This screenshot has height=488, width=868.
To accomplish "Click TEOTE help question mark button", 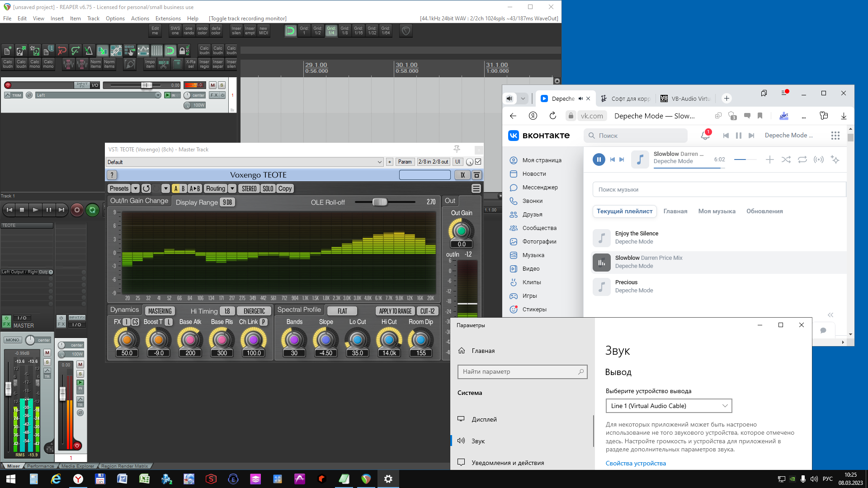I will coord(112,175).
